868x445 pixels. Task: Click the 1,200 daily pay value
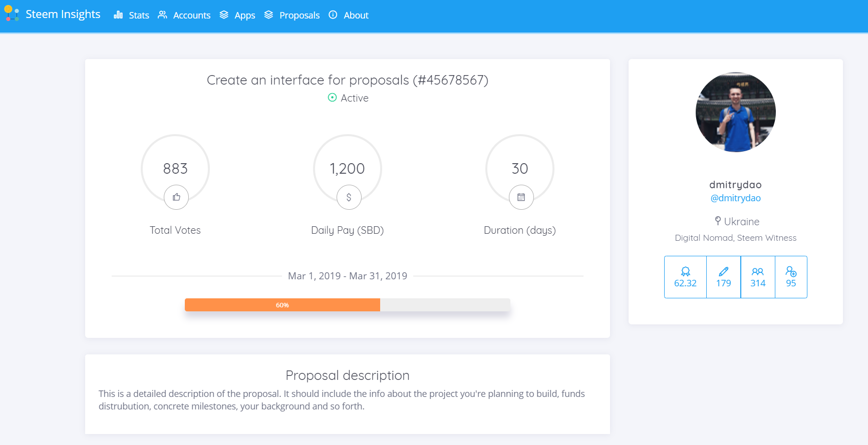347,169
